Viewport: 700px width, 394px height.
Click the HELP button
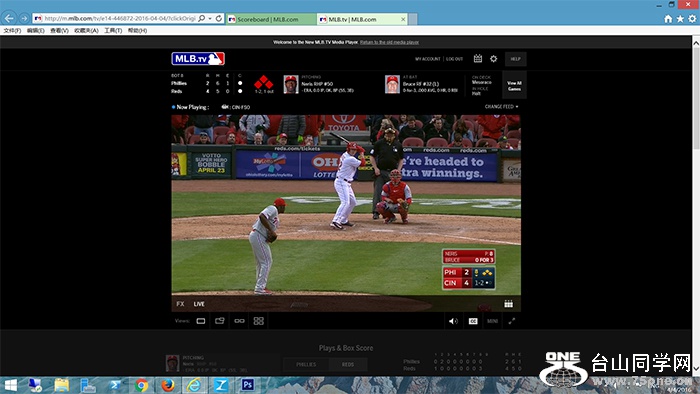click(516, 59)
